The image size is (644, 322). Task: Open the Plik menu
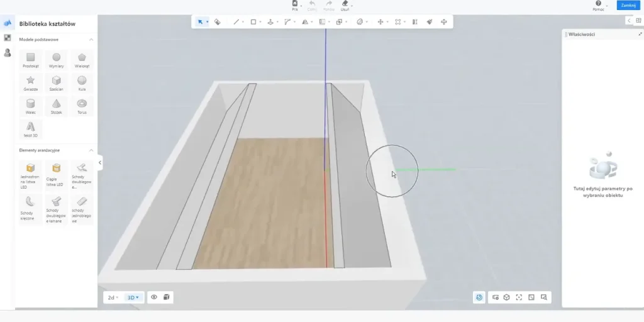[295, 6]
